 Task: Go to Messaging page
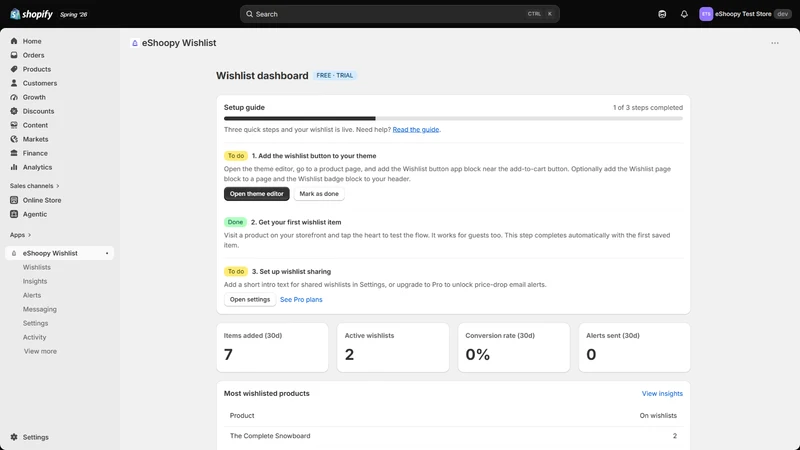tap(40, 309)
